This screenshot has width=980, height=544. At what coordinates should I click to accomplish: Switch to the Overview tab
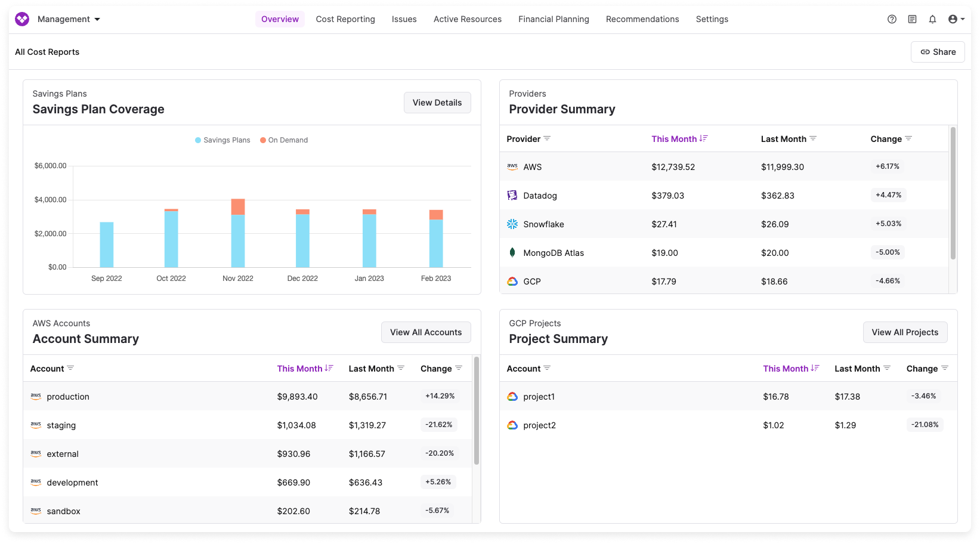(x=280, y=19)
